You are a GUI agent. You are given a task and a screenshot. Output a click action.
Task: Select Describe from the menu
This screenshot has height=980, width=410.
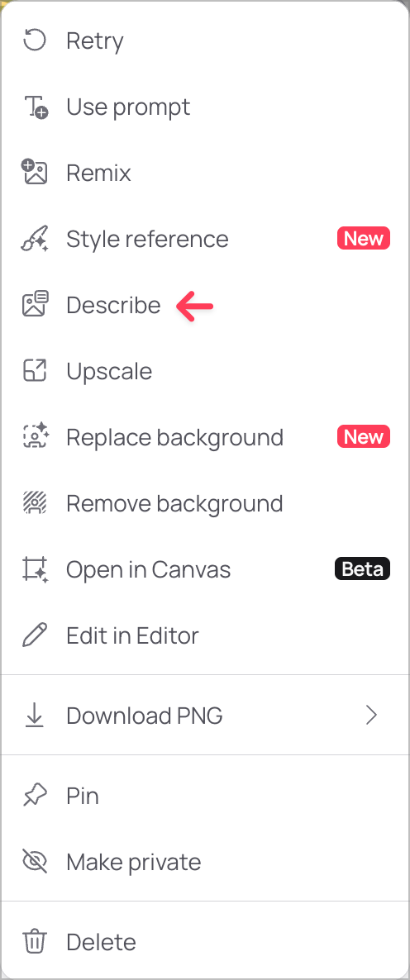tap(205, 305)
